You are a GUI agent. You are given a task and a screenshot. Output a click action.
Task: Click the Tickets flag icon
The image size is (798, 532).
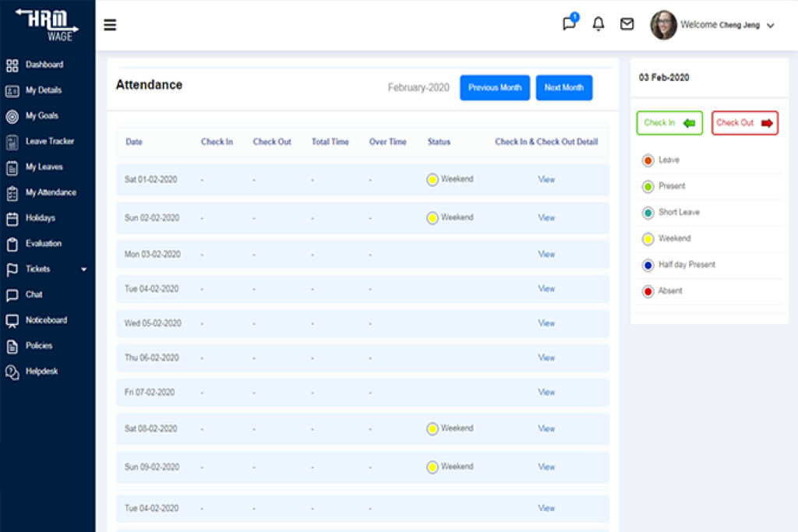pos(12,270)
